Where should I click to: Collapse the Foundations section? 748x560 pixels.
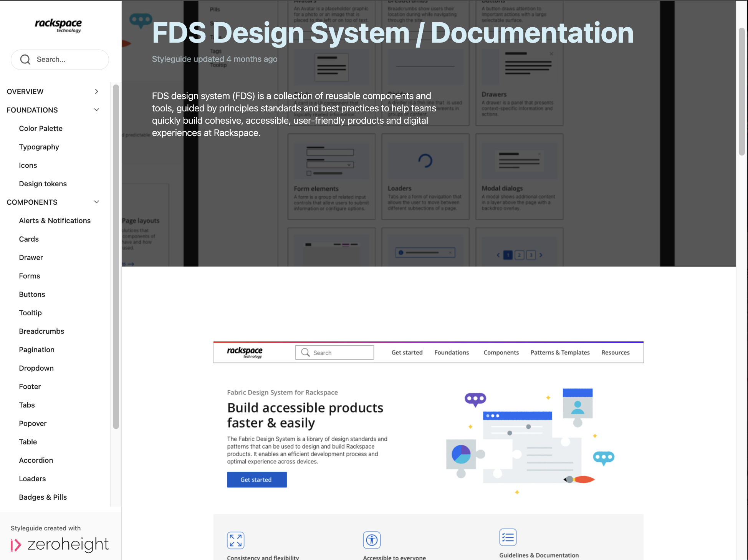(96, 110)
